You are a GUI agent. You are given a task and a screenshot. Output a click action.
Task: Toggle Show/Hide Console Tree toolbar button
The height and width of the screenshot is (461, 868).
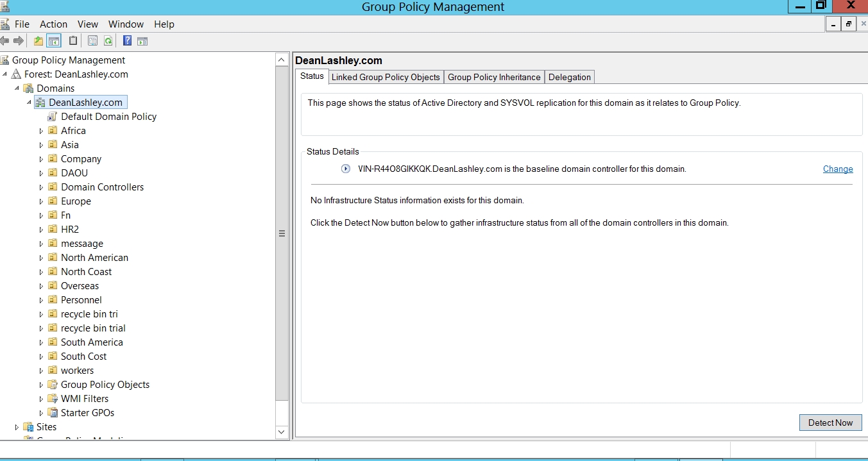pyautogui.click(x=54, y=41)
